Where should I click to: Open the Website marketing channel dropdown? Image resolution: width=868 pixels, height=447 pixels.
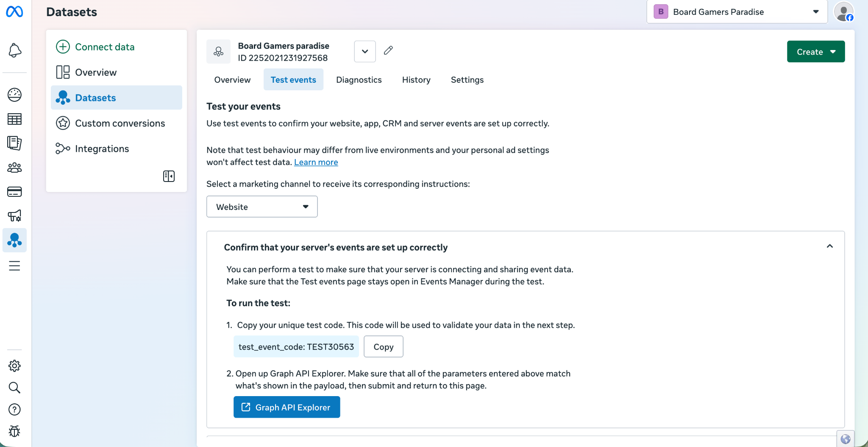pos(262,207)
